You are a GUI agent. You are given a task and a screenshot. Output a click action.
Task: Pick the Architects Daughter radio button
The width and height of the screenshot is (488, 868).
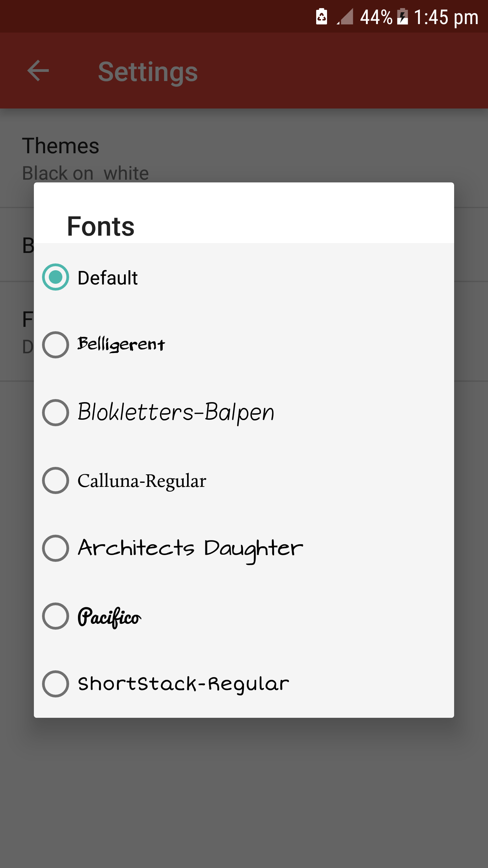point(56,548)
